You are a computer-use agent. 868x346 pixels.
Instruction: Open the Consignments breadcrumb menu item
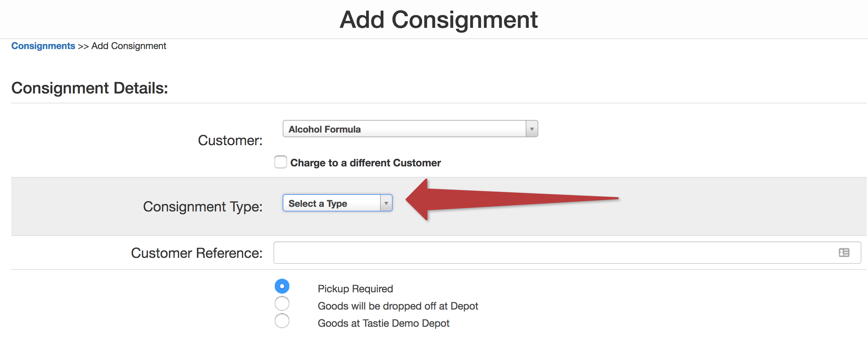(43, 46)
